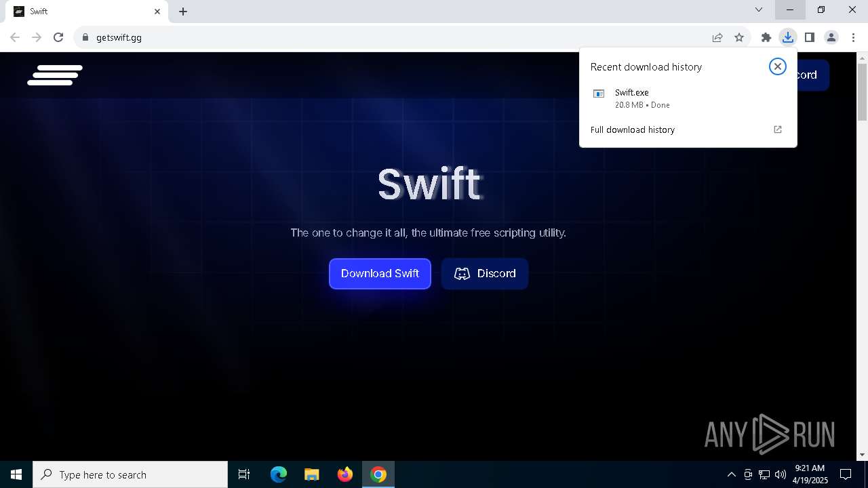Viewport: 868px width, 488px height.
Task: Click the browser forward arrow
Action: [37, 37]
